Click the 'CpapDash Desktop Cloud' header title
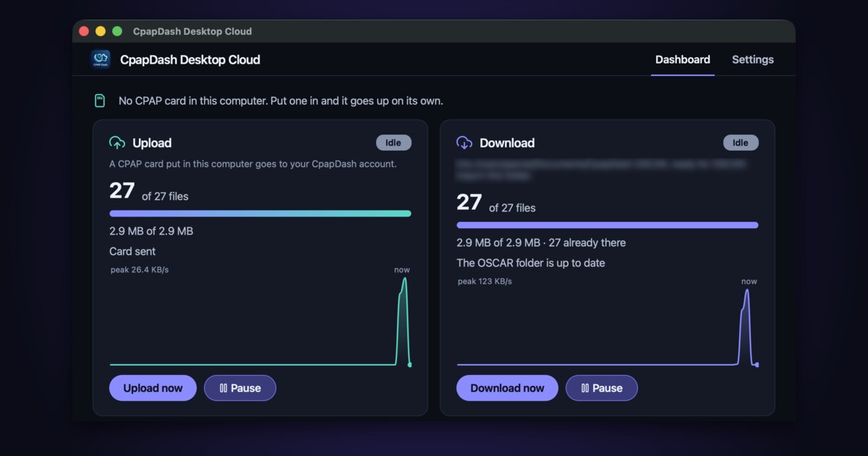 point(190,59)
